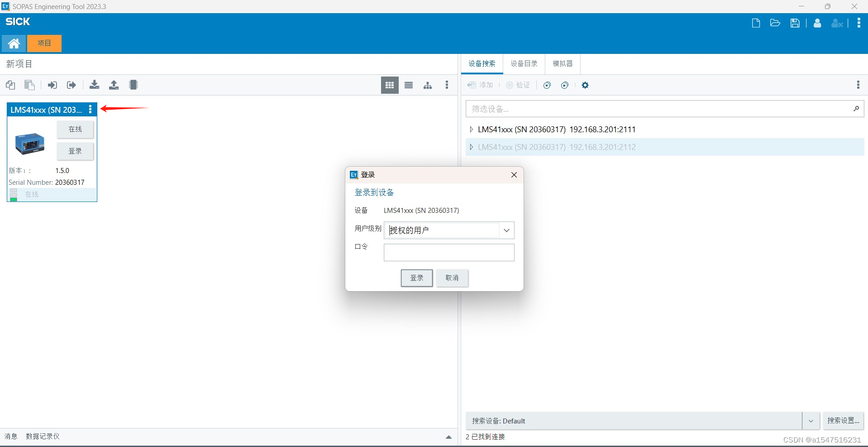Click the 搜索设备: Default button

tap(634, 421)
